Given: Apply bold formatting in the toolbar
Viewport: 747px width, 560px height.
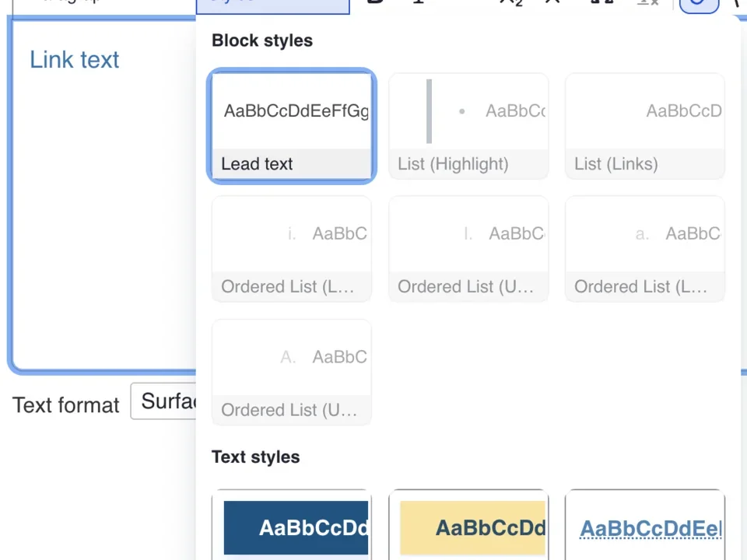Looking at the screenshot, I should [x=376, y=2].
